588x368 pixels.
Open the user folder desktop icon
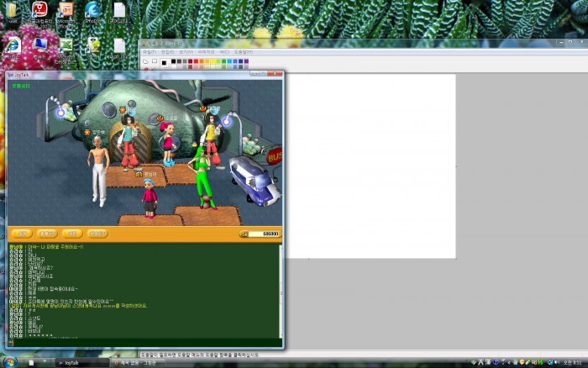[x=13, y=11]
